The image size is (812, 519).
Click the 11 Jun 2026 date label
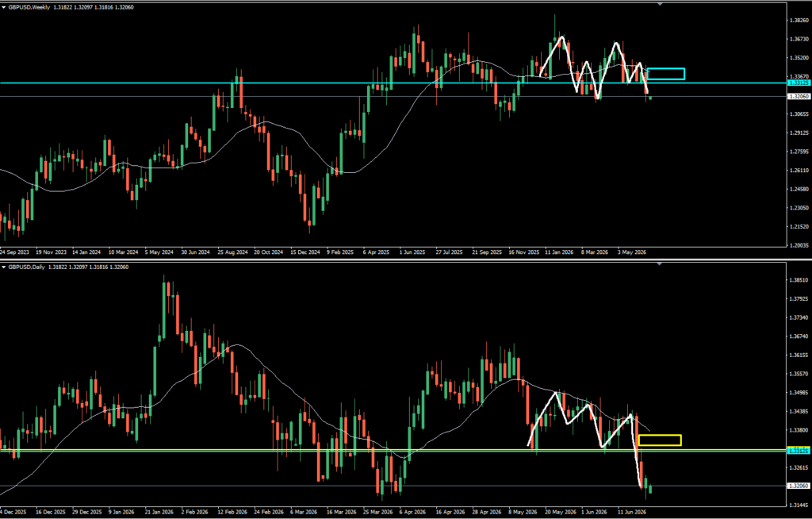(632, 512)
